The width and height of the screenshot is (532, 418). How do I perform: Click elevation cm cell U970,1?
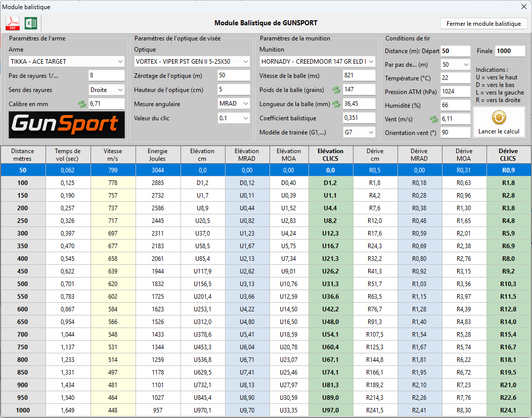point(203,410)
